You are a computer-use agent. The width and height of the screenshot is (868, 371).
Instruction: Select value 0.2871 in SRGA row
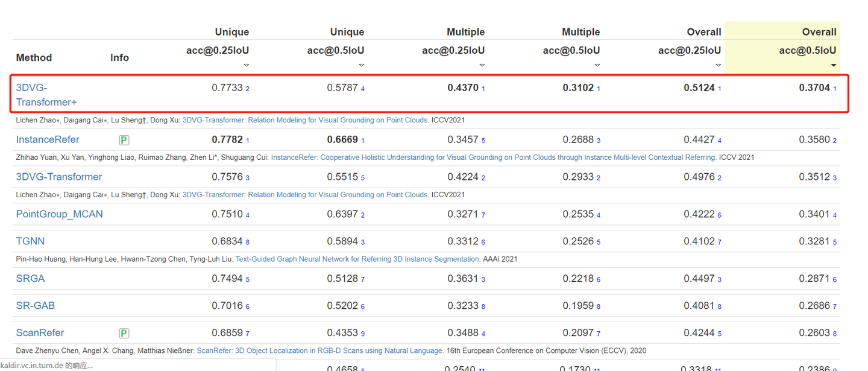[814, 278]
